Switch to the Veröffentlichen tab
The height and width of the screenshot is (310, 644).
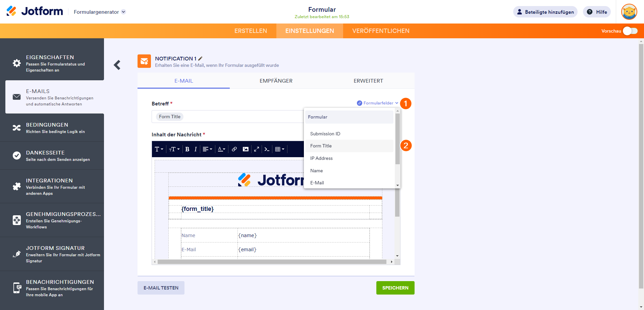381,31
